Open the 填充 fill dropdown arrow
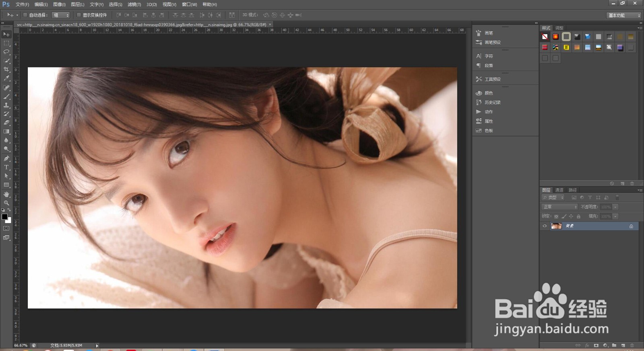This screenshot has width=644, height=351. pyautogui.click(x=615, y=216)
